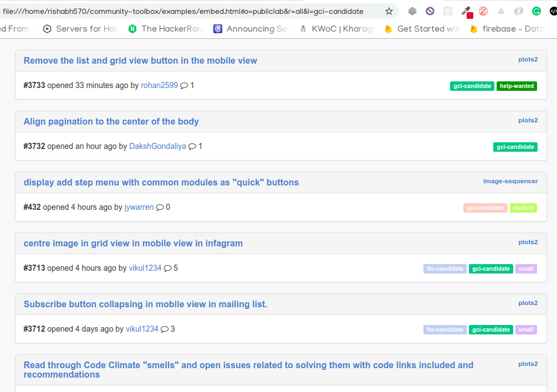The height and width of the screenshot is (392, 557).
Task: Click the help-wanted label on issue #3733
Action: (x=517, y=86)
